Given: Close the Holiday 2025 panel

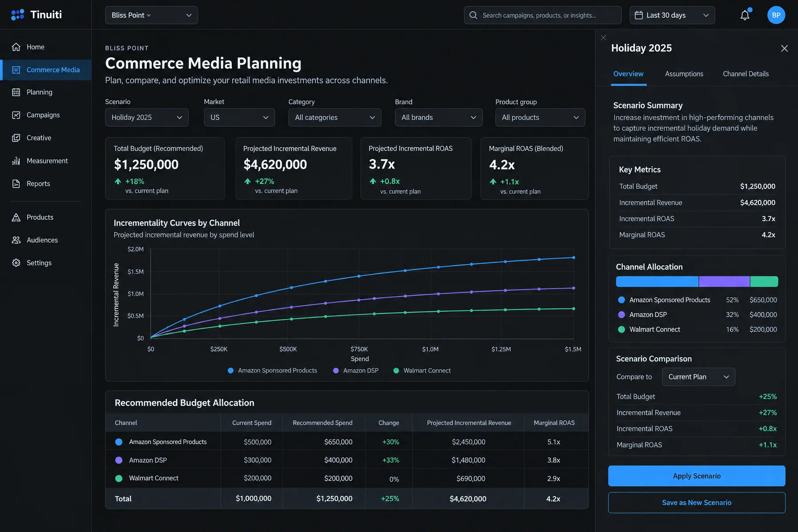Looking at the screenshot, I should tap(784, 48).
